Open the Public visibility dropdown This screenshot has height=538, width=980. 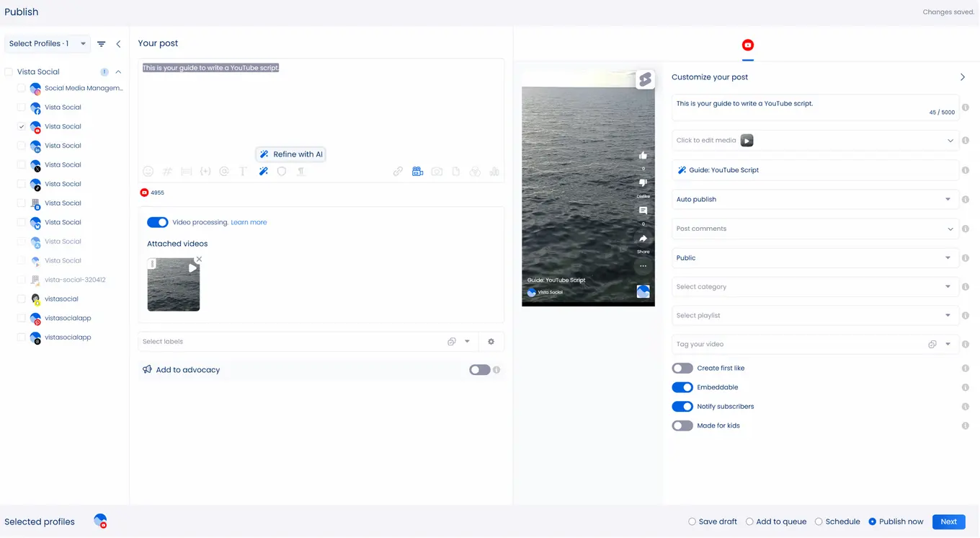814,258
